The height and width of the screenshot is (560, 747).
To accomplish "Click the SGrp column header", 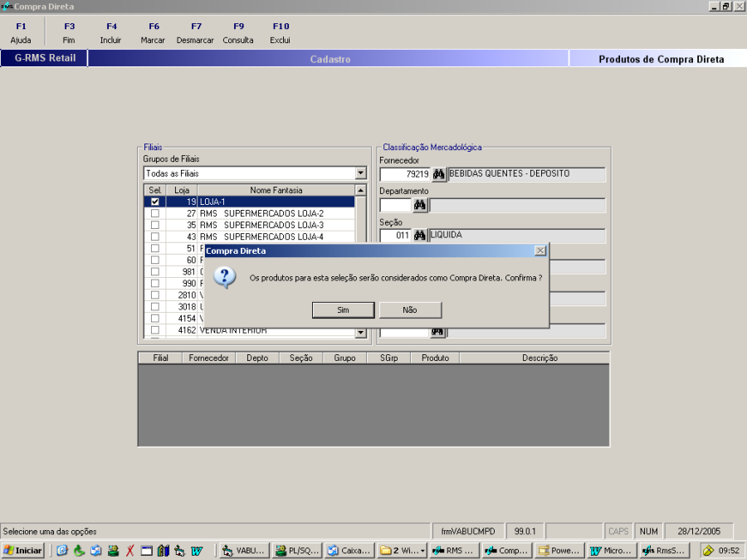I will pos(388,358).
